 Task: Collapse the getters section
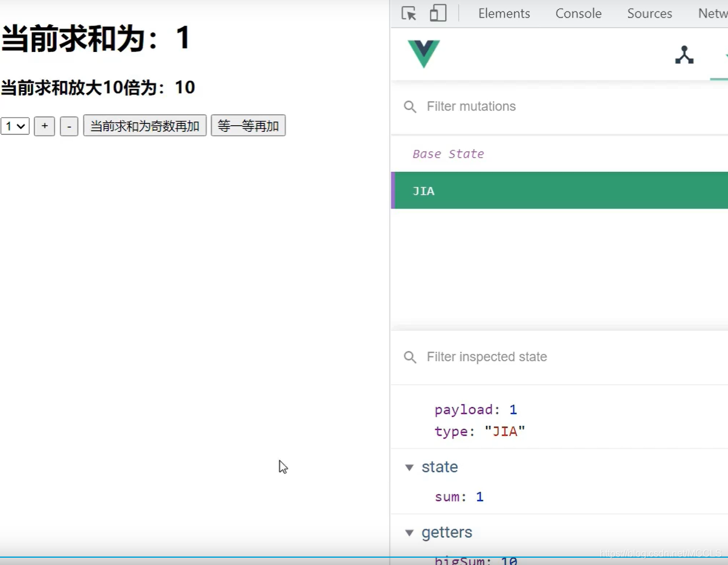point(409,533)
